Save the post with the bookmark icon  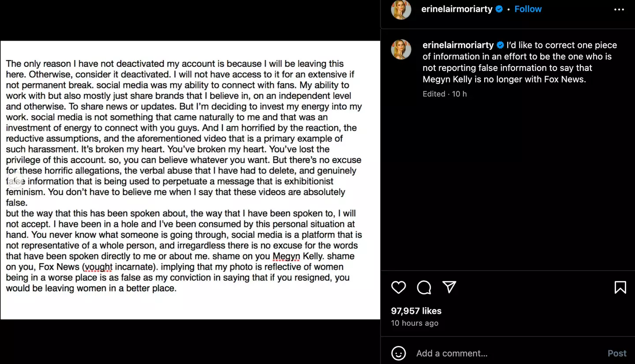(620, 287)
